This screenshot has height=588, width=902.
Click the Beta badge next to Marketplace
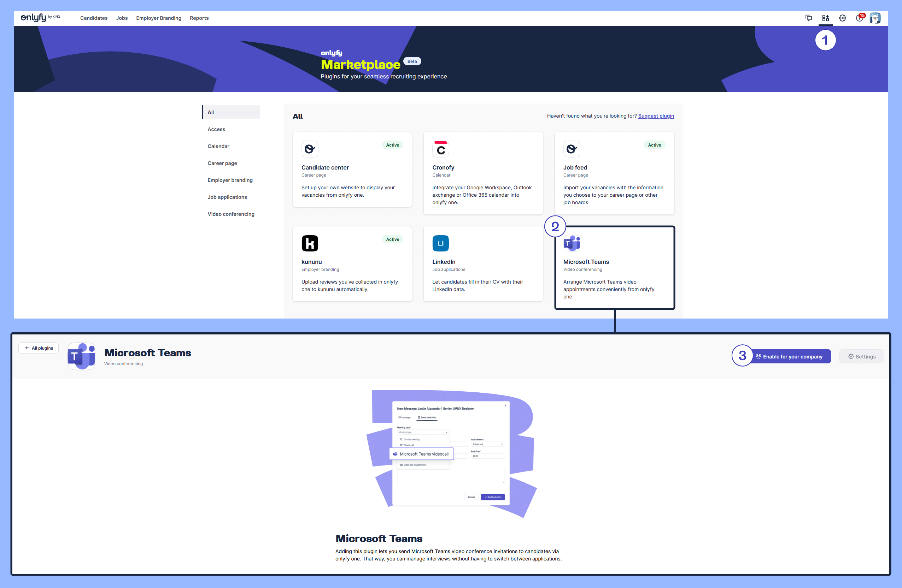[x=412, y=61]
